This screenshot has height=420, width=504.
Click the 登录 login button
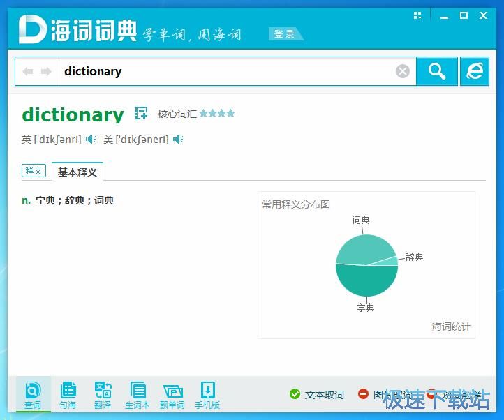pyautogui.click(x=284, y=34)
